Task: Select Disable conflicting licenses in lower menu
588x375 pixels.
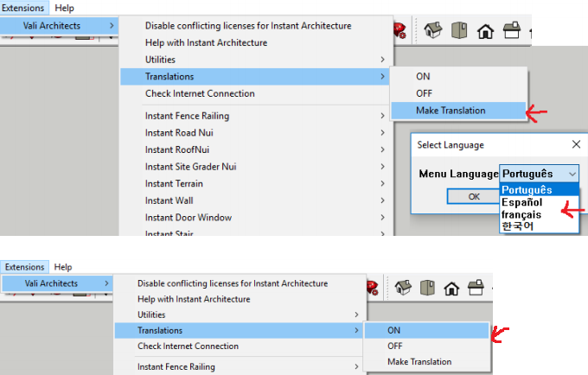Action: (x=240, y=283)
